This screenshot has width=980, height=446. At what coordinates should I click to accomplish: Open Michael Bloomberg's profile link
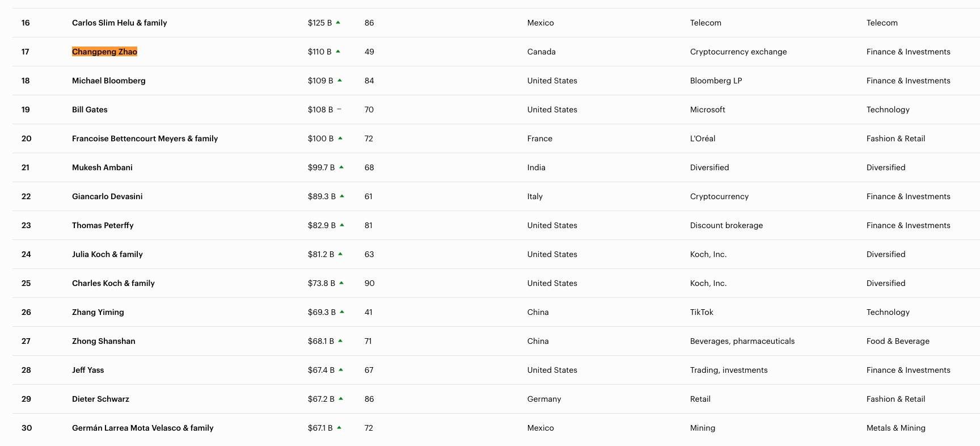tap(108, 81)
